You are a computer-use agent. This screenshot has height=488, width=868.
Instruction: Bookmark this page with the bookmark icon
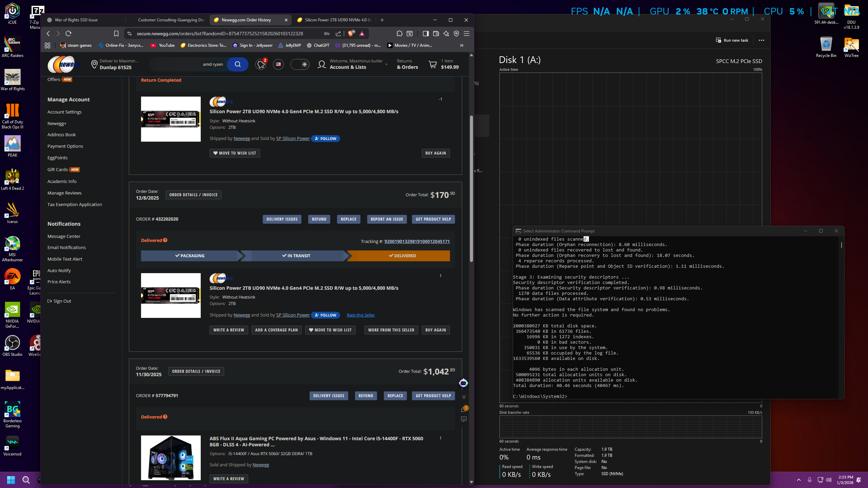click(116, 34)
